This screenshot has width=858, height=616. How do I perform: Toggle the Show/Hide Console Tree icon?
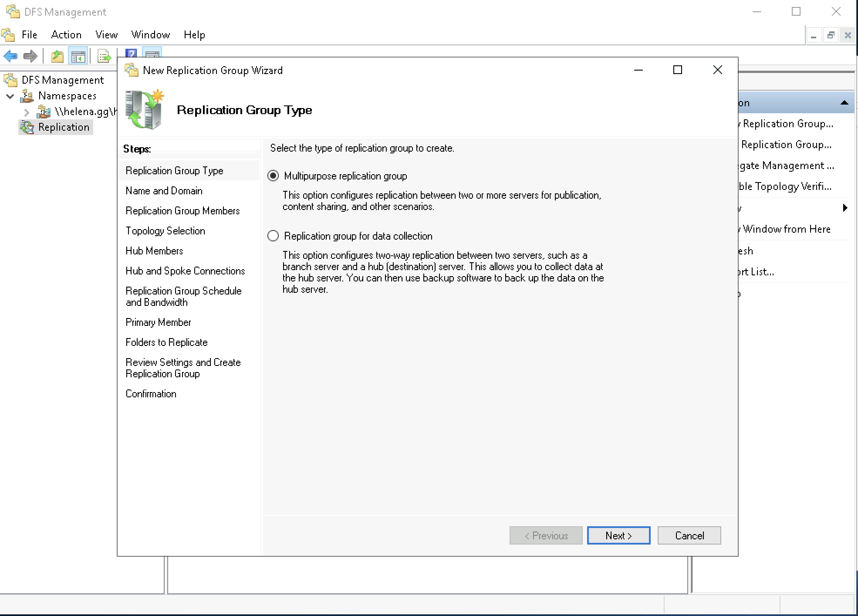[x=78, y=56]
